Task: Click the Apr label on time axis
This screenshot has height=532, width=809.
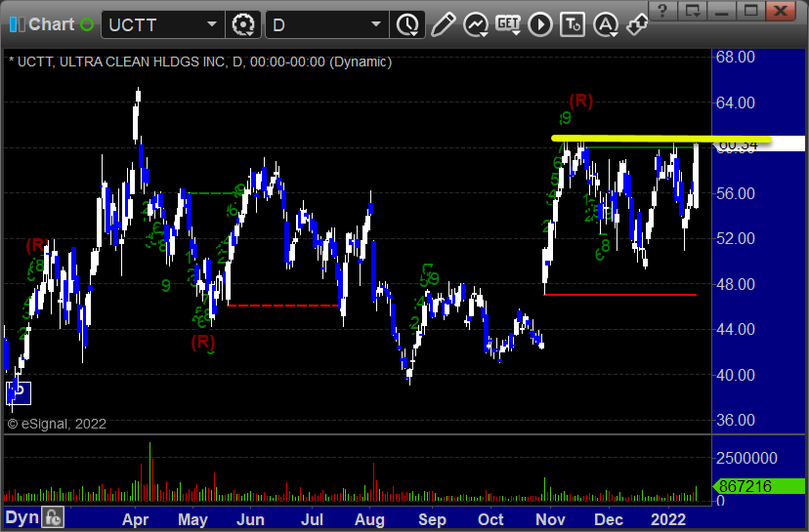Action: coord(135,519)
